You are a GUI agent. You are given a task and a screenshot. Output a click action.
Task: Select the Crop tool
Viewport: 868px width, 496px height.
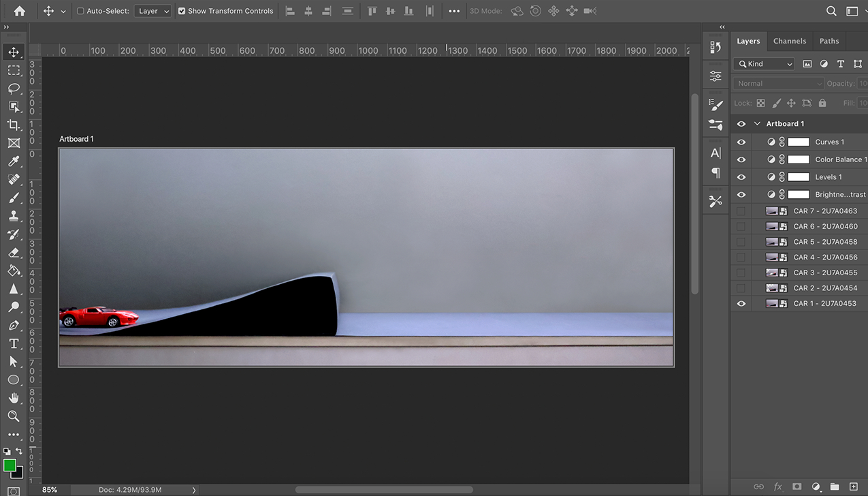point(14,125)
